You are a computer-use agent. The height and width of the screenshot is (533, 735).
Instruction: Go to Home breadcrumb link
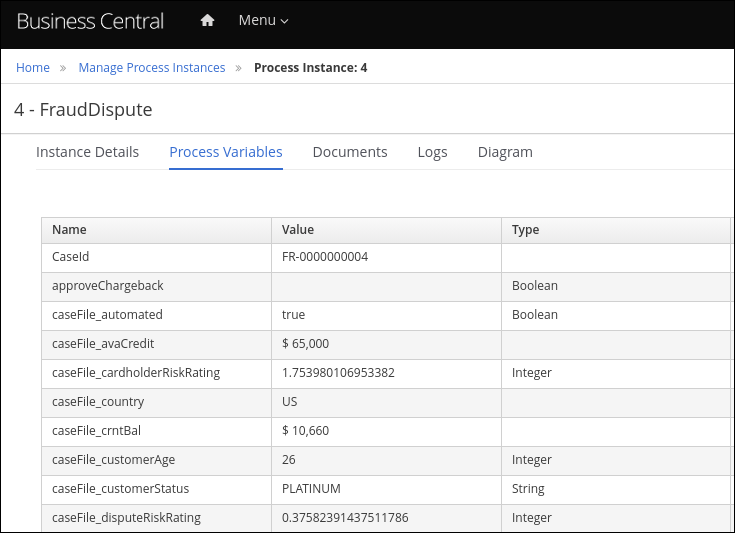pyautogui.click(x=33, y=68)
